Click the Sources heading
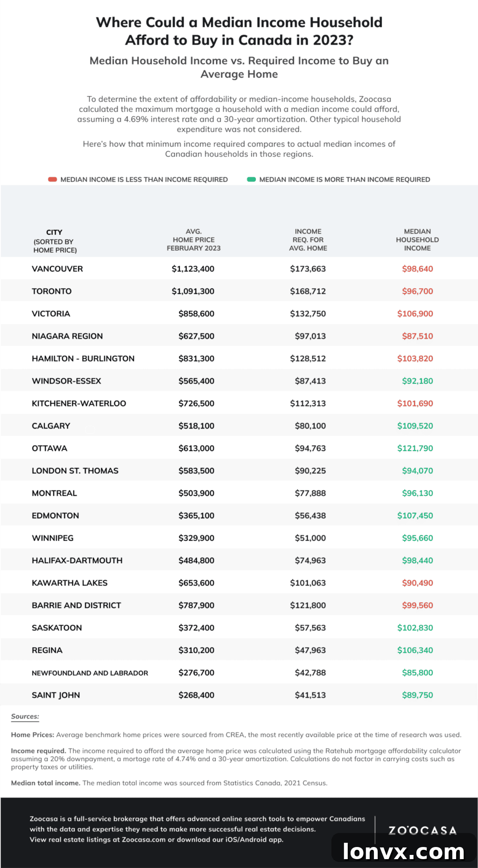478x868 pixels. [x=25, y=717]
